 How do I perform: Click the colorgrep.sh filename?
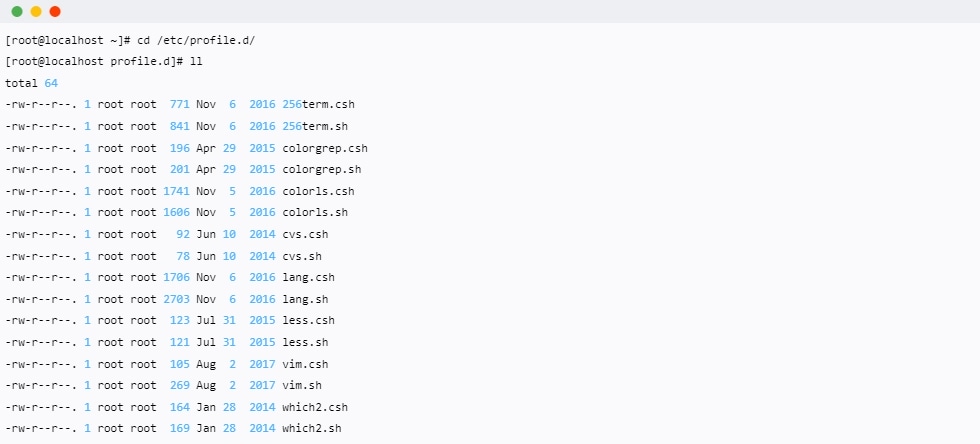tap(322, 169)
